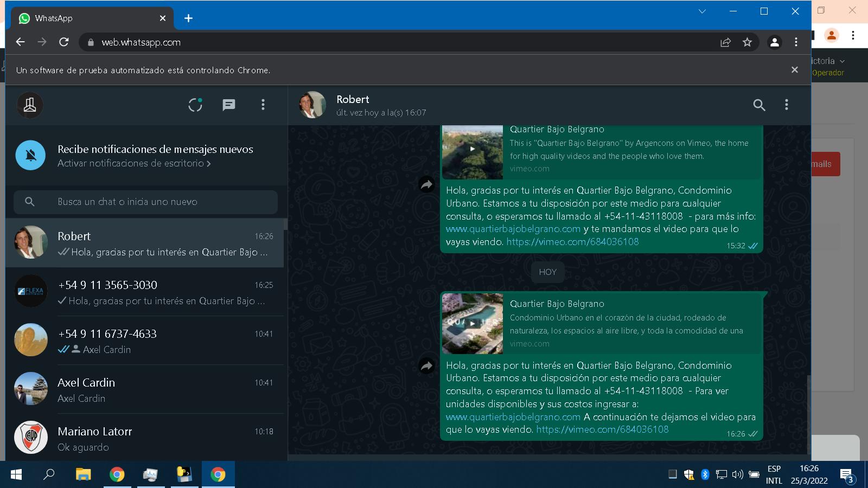Open the Windows Start menu
This screenshot has height=488, width=868.
pyautogui.click(x=16, y=474)
